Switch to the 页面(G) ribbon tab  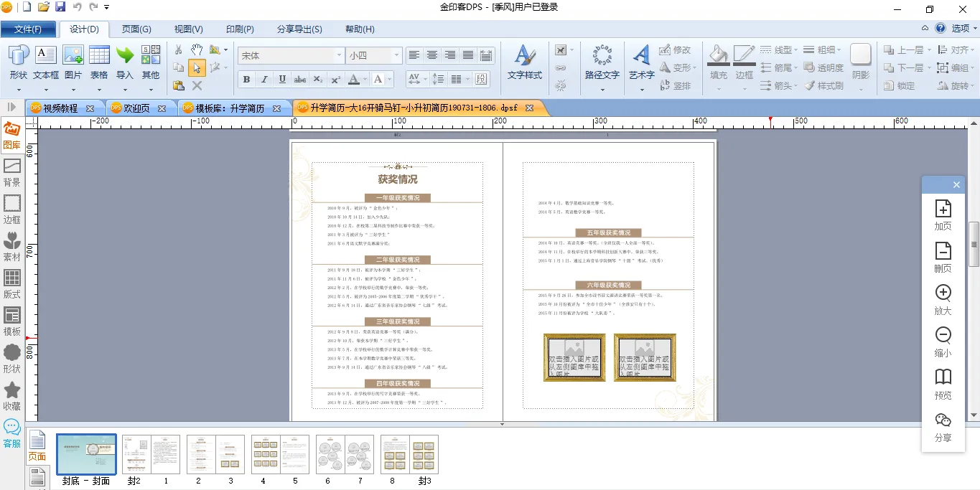(136, 29)
